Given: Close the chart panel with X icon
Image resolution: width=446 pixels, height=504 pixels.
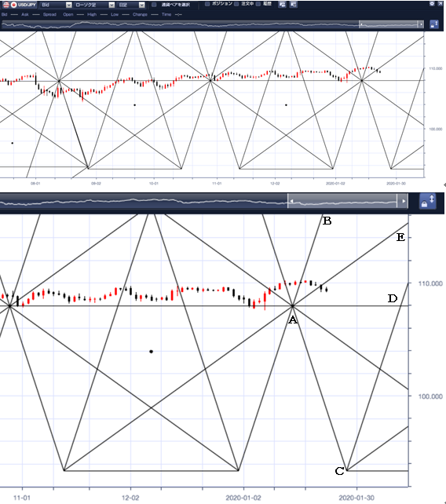Looking at the screenshot, I should point(441,3).
